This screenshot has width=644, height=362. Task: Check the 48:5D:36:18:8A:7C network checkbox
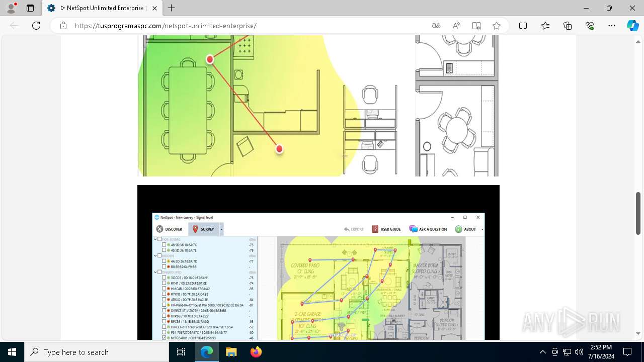[x=164, y=245]
